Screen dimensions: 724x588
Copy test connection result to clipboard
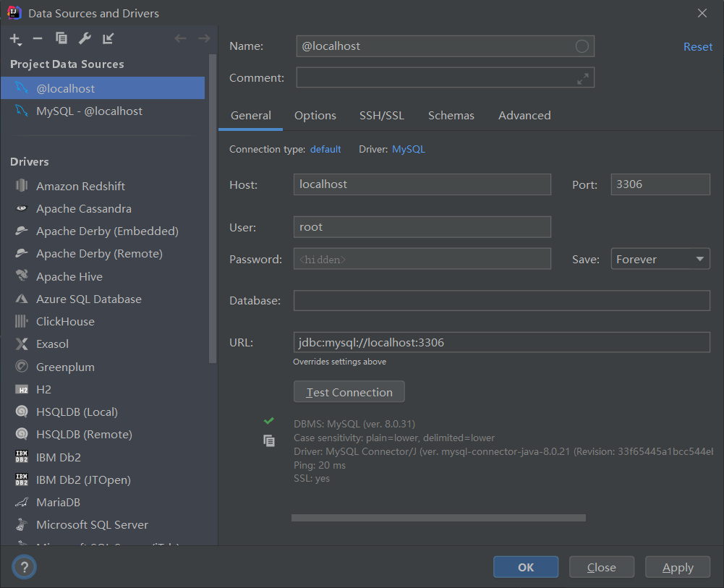[269, 440]
